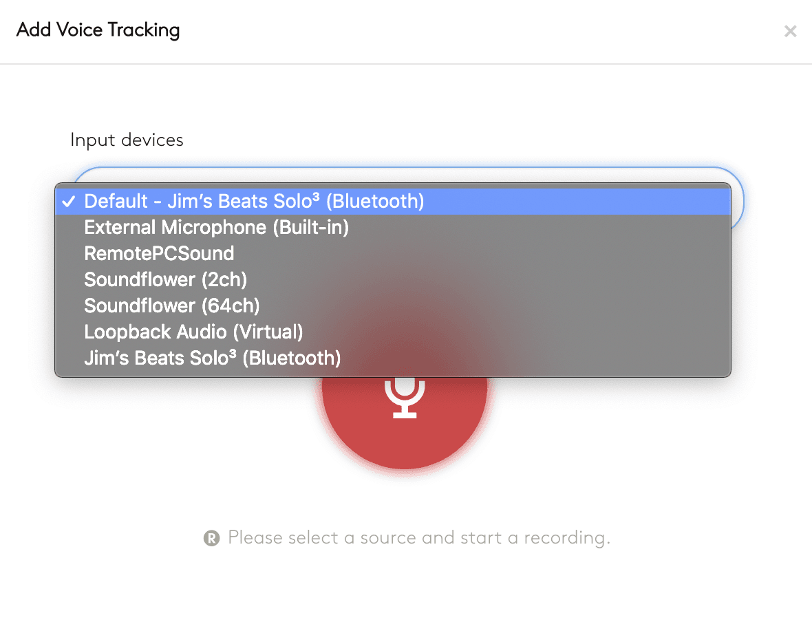
Task: Choose External Microphone (Built-in) as input
Action: coord(216,228)
